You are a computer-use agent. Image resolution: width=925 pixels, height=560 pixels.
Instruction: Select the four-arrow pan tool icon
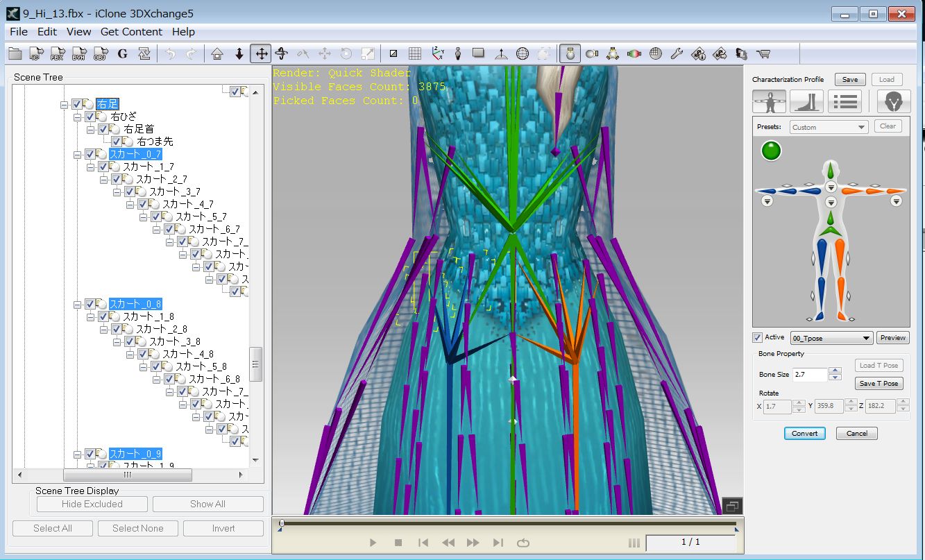[x=261, y=53]
